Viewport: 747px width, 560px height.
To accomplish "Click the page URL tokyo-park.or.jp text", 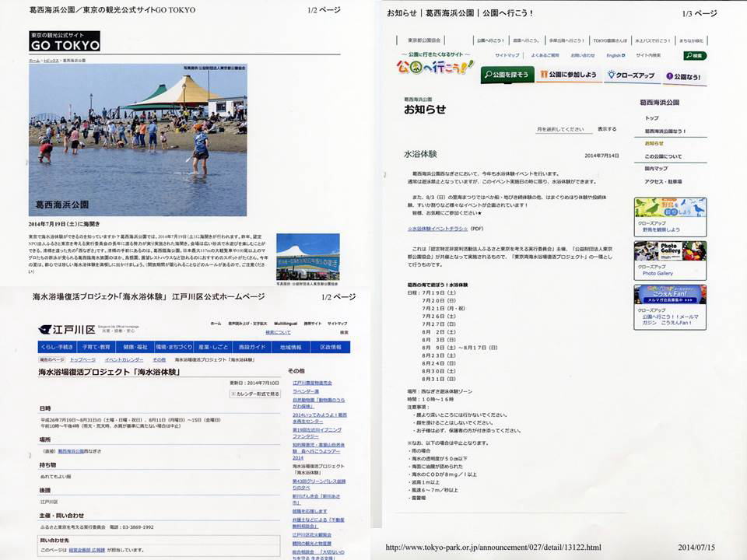I will click(493, 547).
